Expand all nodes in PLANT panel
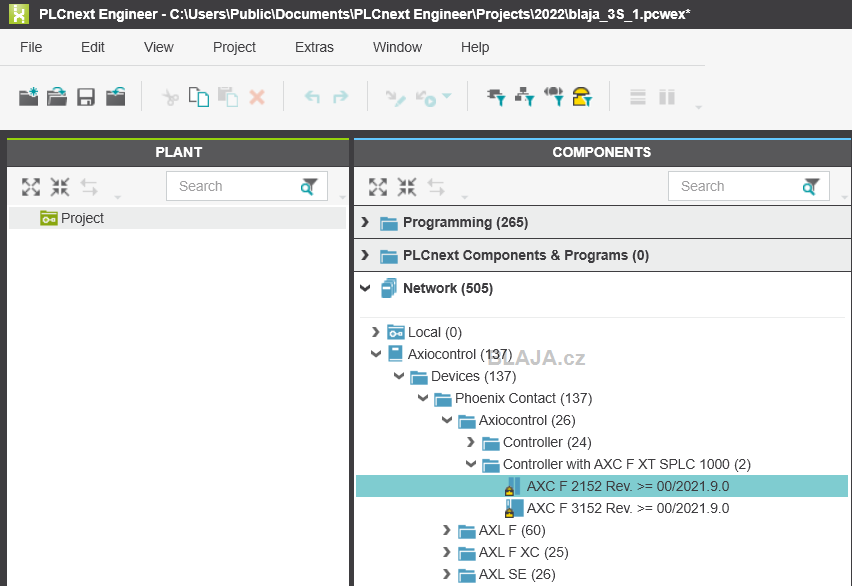 click(31, 187)
